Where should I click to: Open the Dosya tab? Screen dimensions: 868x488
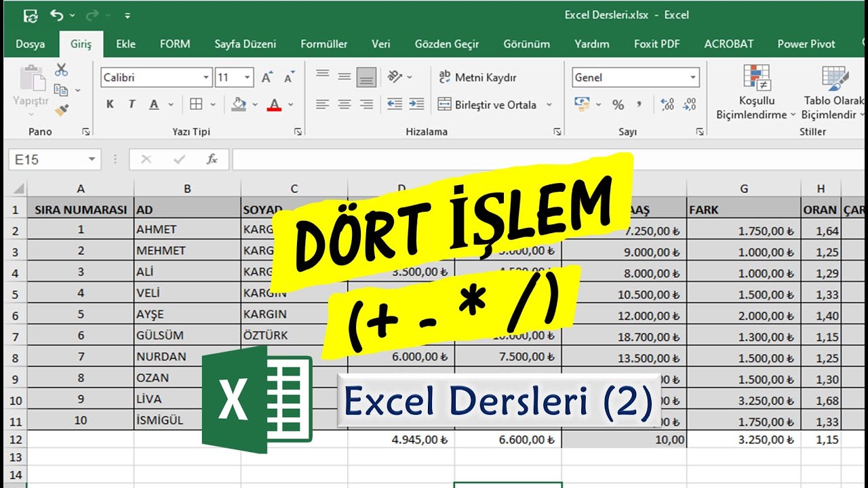point(31,44)
